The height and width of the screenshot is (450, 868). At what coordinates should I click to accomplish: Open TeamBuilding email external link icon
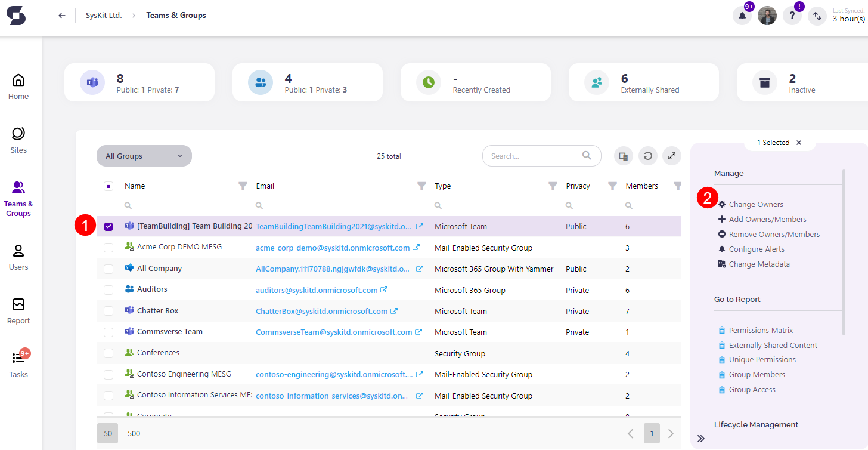420,227
